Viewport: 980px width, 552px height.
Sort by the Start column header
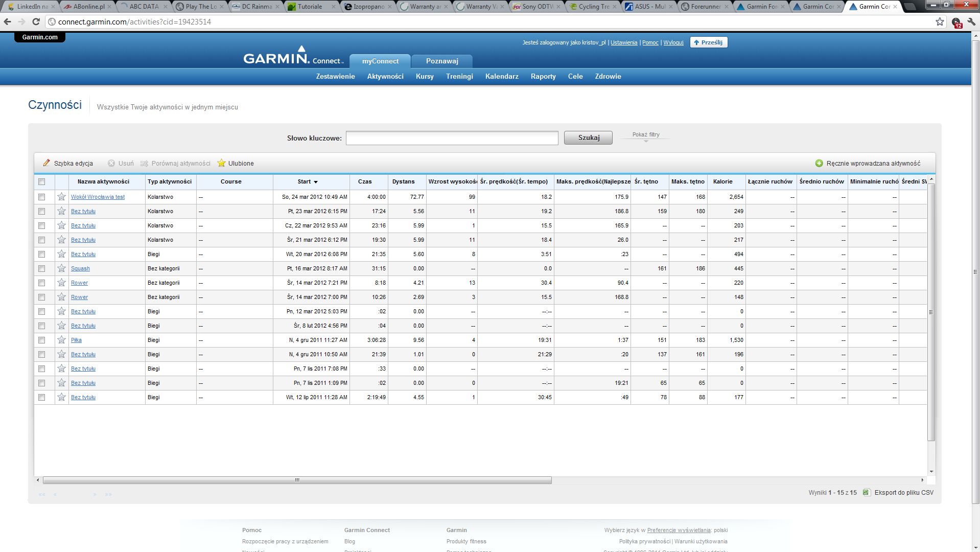coord(311,181)
